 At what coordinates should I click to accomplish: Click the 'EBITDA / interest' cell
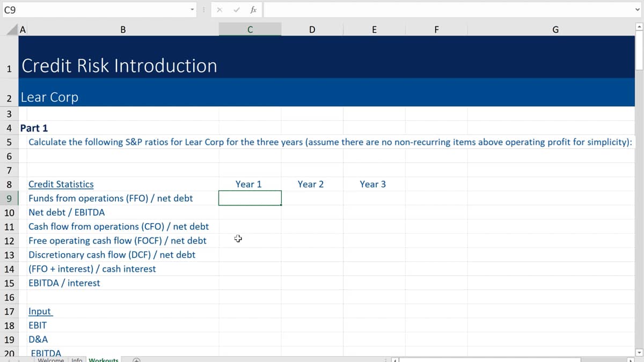click(x=64, y=283)
